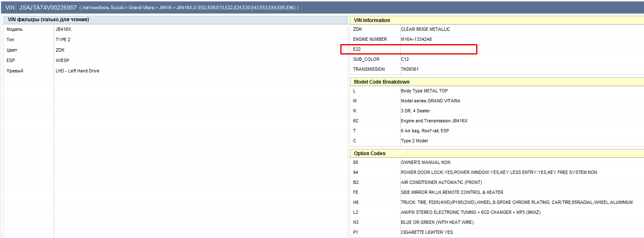Select transmission number 7K09361
The width and height of the screenshot is (644, 238).
click(410, 69)
